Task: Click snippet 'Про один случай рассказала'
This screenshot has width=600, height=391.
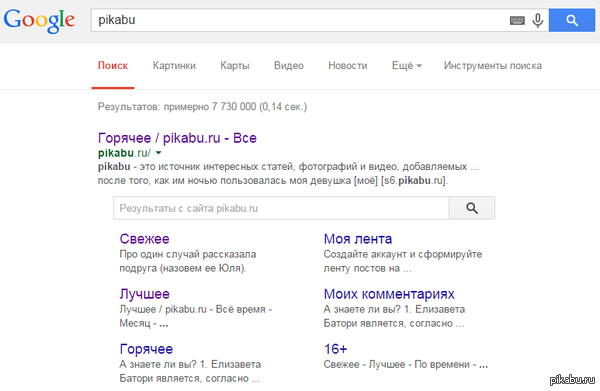Action: click(188, 254)
